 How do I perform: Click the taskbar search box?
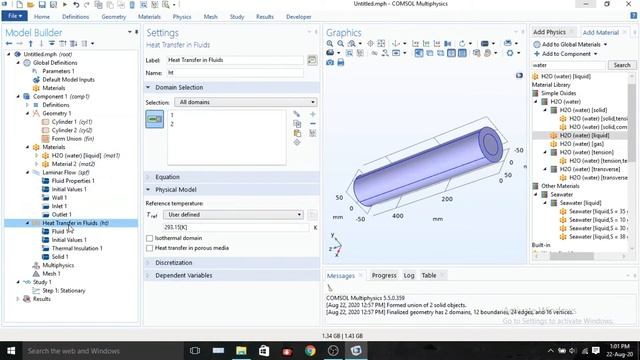(x=103, y=351)
